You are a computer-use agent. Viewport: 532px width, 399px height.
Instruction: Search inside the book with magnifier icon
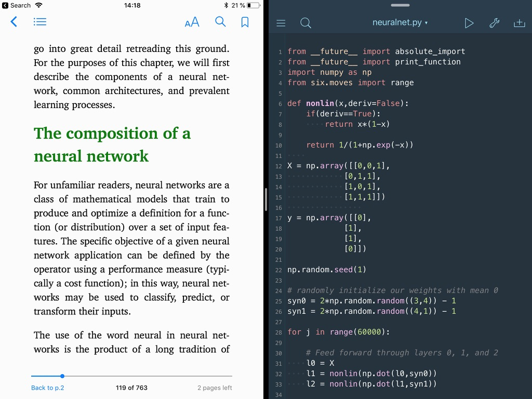(220, 22)
